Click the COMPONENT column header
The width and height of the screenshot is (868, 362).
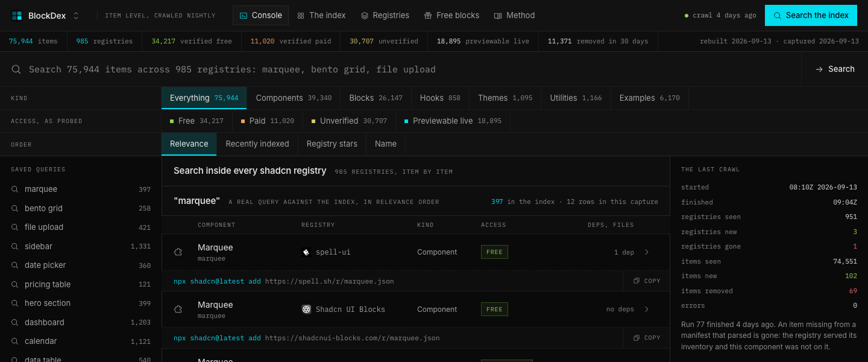click(x=216, y=225)
